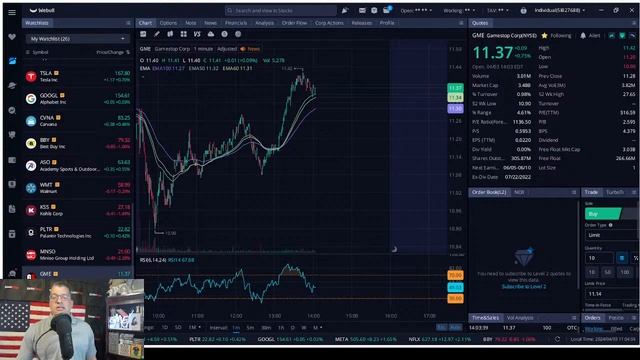Click the Limit Price input field

(612, 294)
